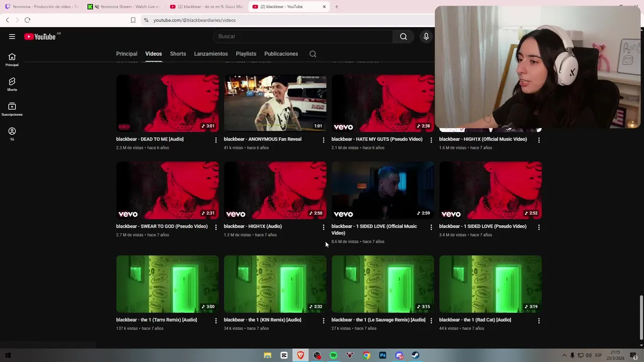Screen dimensions: 644x362
Task: Open File Explorer from taskbar
Action: [x=268, y=355]
